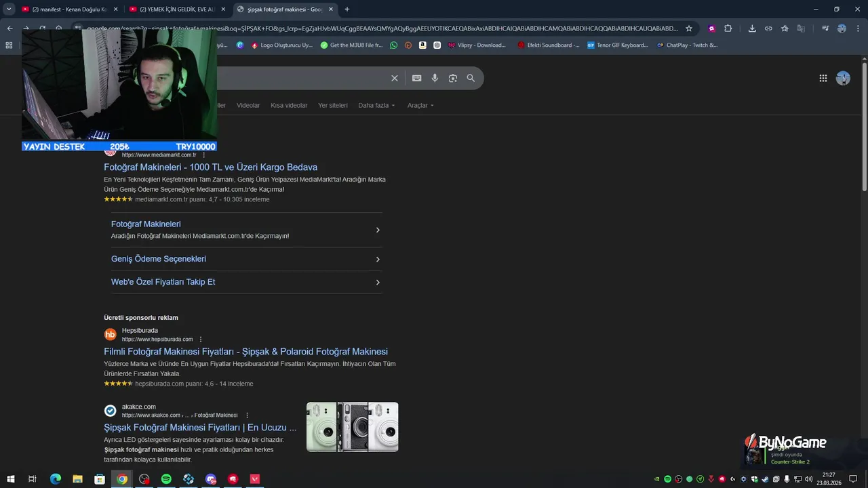This screenshot has width=868, height=488.
Task: Open more options for mediamarkt.com.tr result
Action: click(203, 155)
